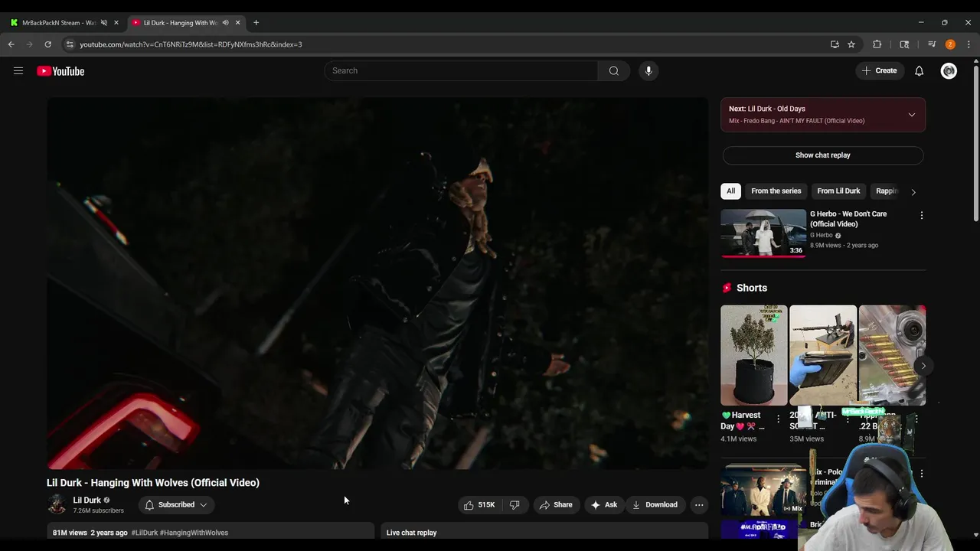Start voice search with the microphone icon

pos(648,70)
